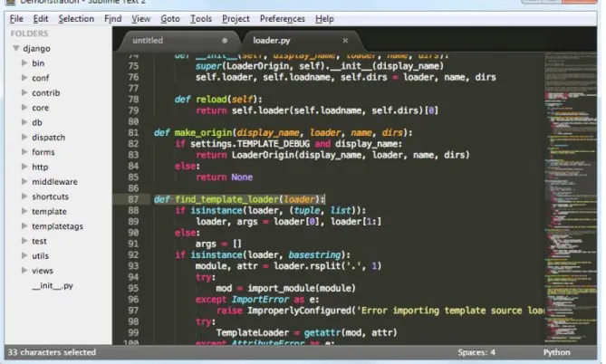
Task: Open the View menu
Action: point(140,18)
